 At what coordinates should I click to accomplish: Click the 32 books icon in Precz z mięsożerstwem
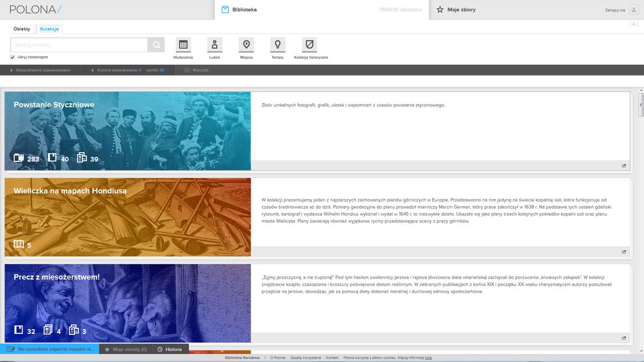[19, 330]
